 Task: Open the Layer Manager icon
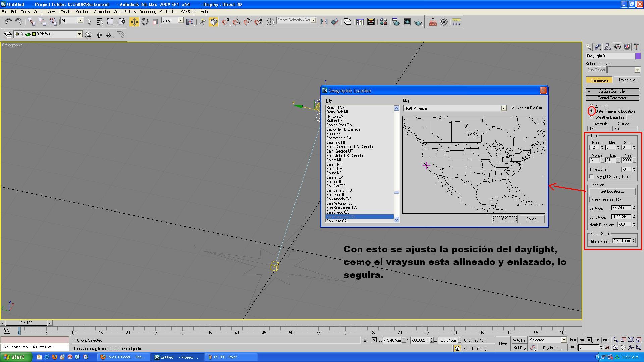pyautogui.click(x=347, y=22)
